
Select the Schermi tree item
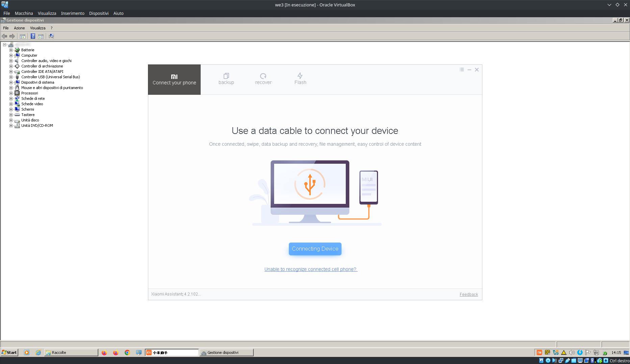click(28, 109)
